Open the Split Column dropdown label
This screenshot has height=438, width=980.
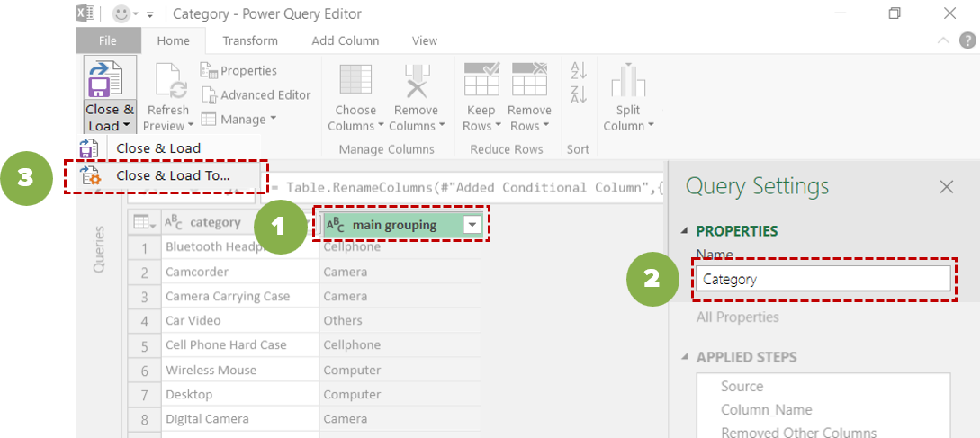point(628,118)
